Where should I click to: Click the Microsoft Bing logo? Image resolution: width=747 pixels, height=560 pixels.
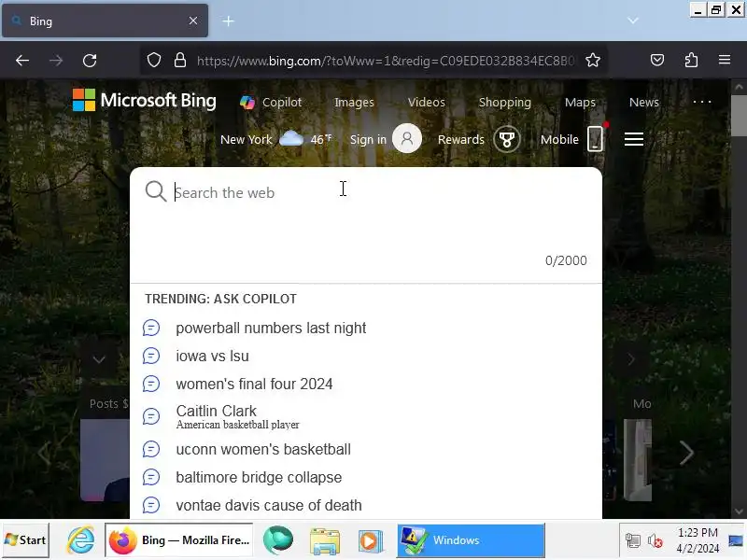point(145,101)
